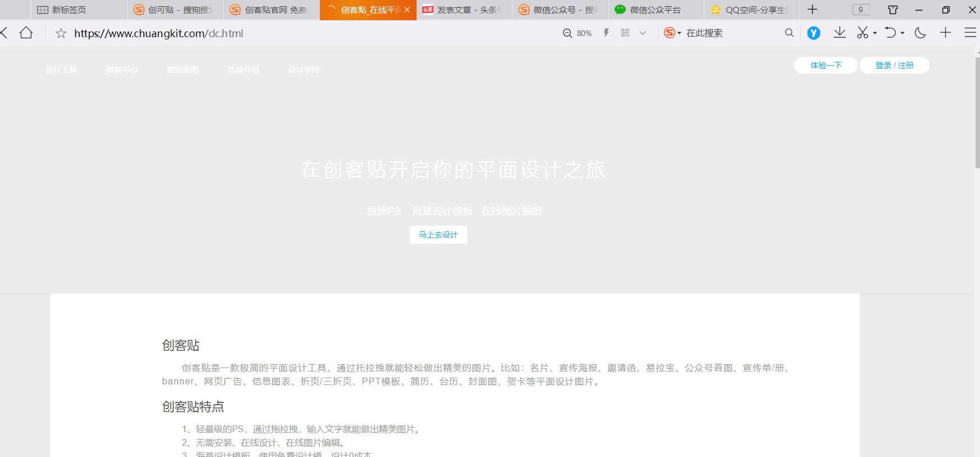Switch to 创可贴 - 搜狗搜索 tab
This screenshot has height=457, width=980.
coord(175,10)
